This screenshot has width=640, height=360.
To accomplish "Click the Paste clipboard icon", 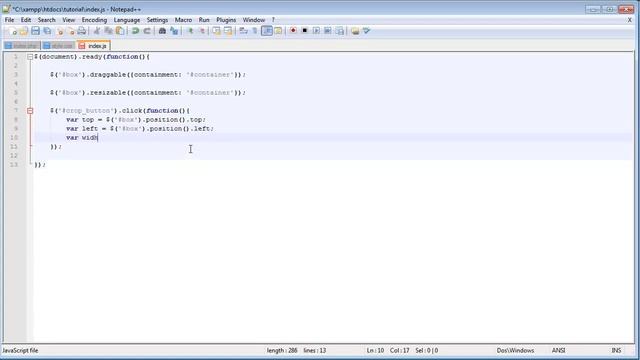I will 120,31.
